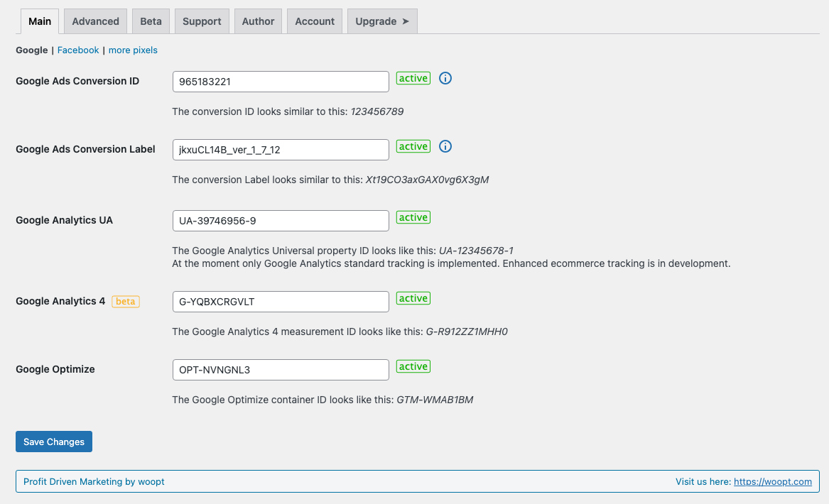
Task: Open the Author tab
Action: 258,21
